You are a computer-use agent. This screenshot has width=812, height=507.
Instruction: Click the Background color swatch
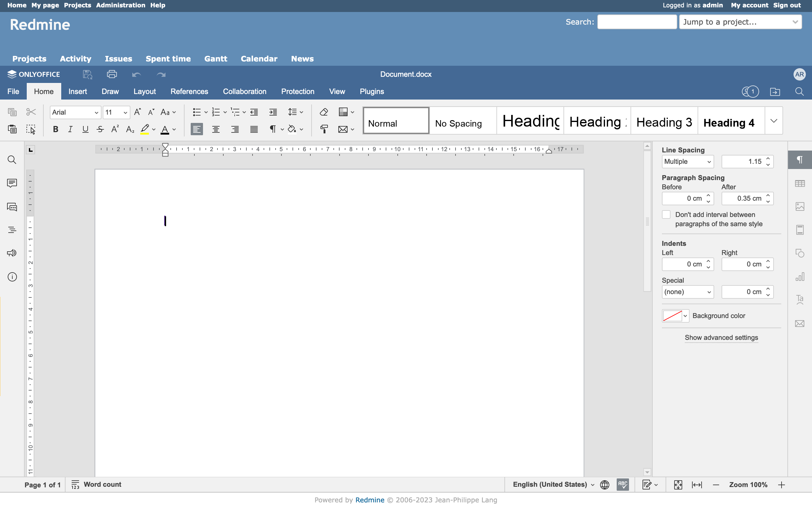(672, 315)
